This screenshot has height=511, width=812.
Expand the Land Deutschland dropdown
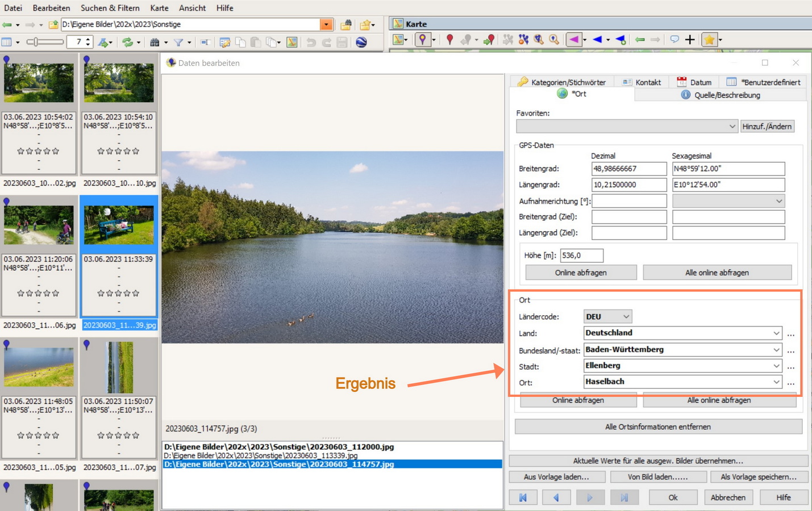point(776,333)
